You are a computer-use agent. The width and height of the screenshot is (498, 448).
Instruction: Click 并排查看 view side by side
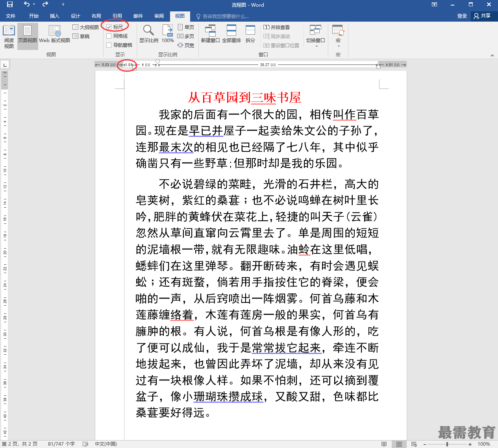(x=277, y=27)
